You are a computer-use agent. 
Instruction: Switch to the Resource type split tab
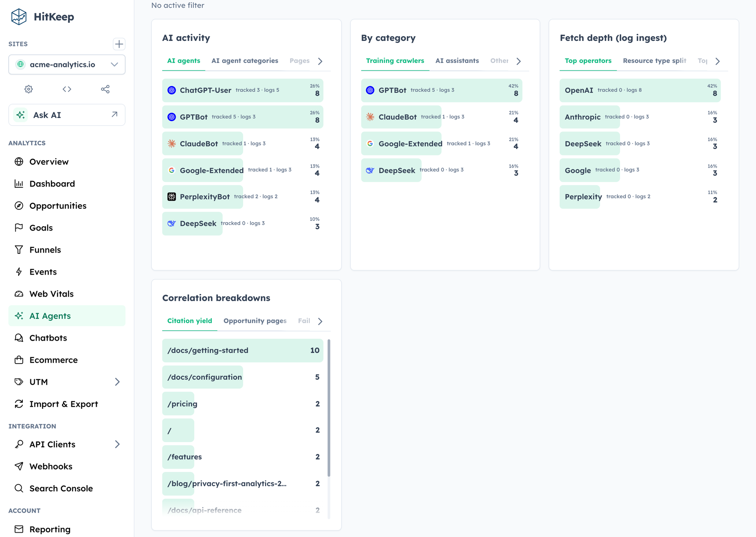pos(654,61)
